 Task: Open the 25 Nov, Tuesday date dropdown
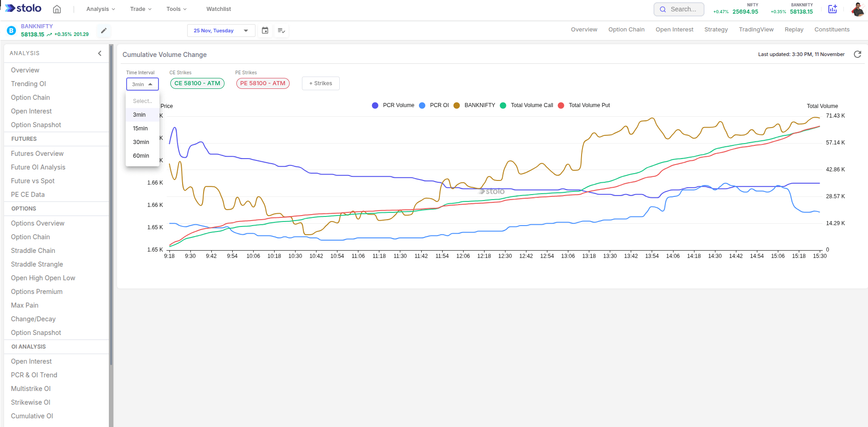pyautogui.click(x=220, y=31)
